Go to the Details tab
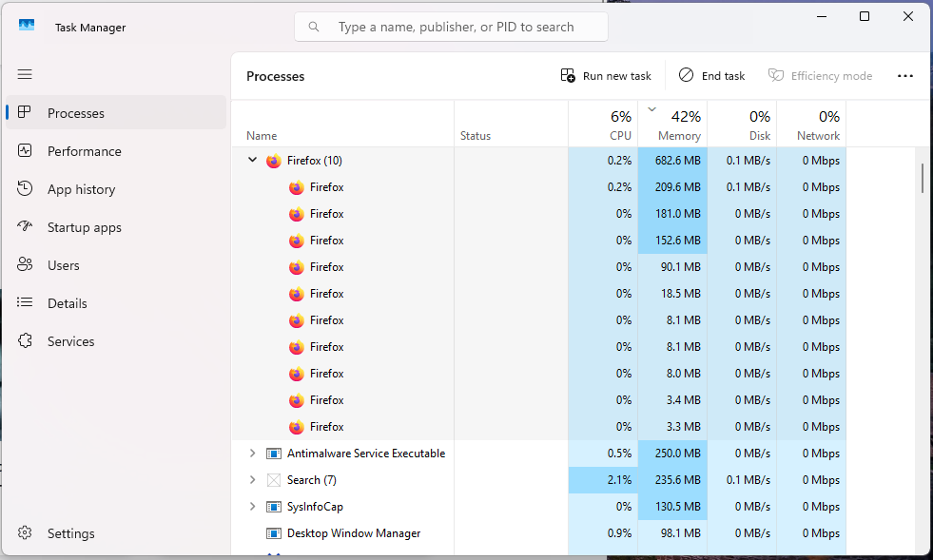Image resolution: width=933 pixels, height=560 pixels. point(116,303)
